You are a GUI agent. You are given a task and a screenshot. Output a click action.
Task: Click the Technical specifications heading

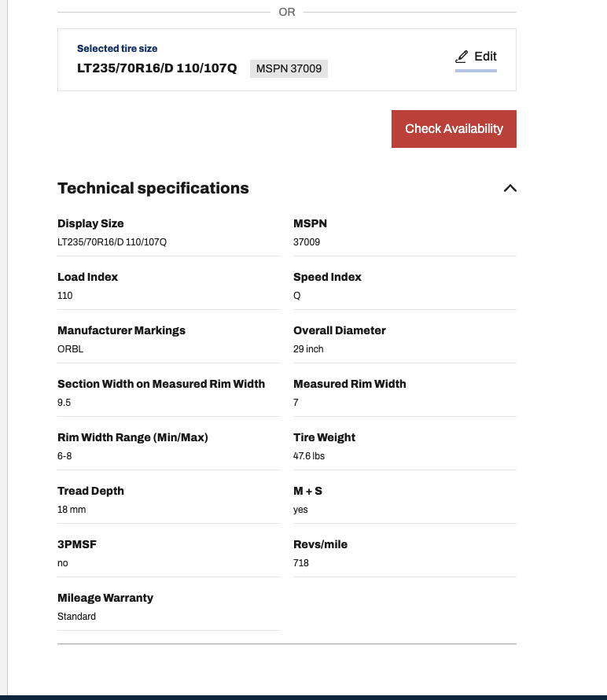pyautogui.click(x=153, y=188)
